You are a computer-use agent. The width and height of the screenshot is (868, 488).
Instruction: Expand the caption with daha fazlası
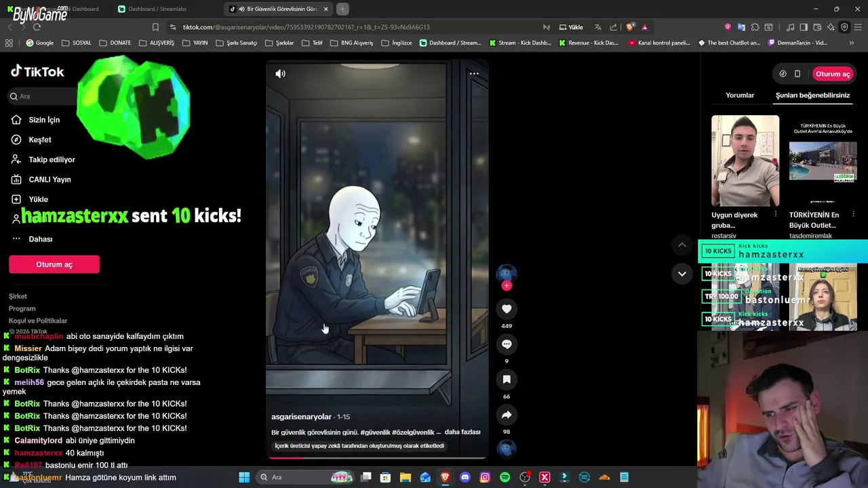pos(462,432)
